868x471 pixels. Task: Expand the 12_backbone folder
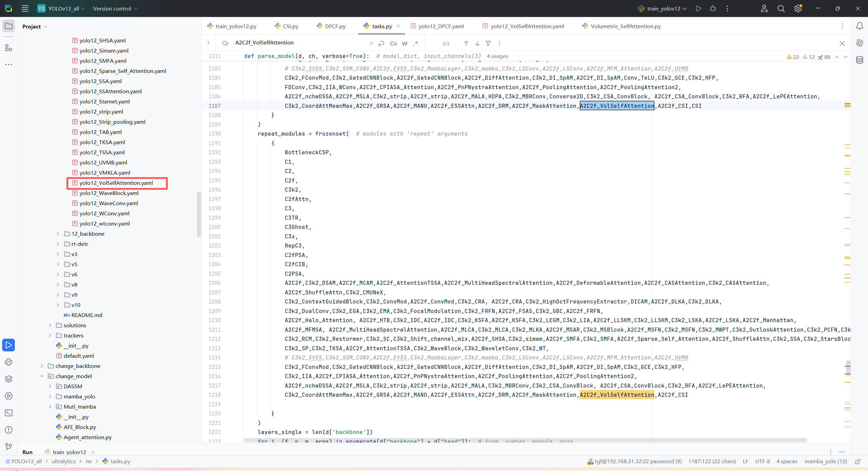pos(58,234)
